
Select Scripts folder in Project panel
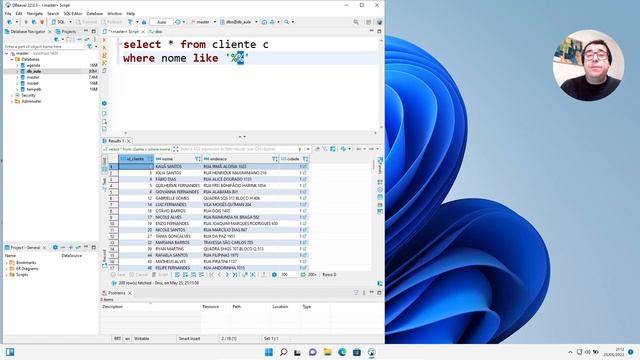pos(22,275)
